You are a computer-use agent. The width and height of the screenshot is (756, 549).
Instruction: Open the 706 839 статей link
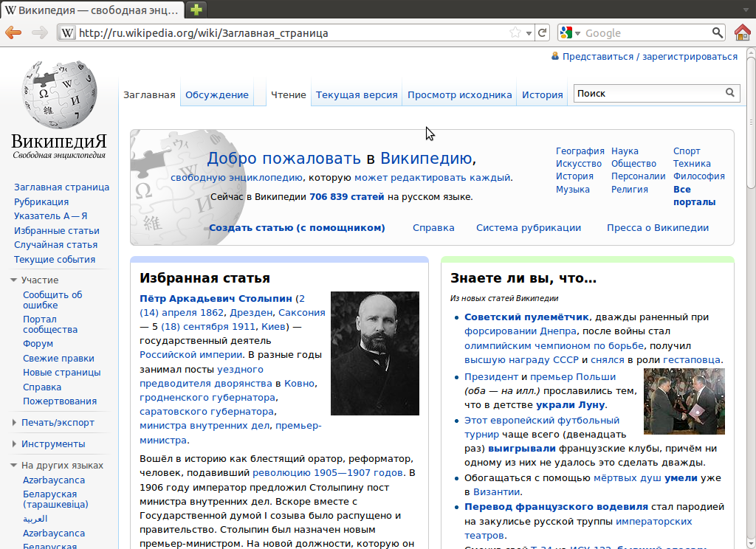click(x=347, y=197)
